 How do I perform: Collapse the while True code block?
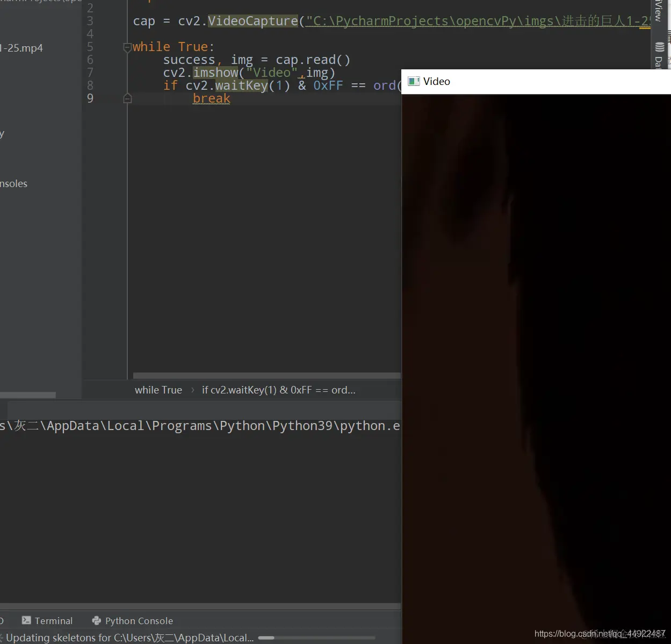pos(127,47)
